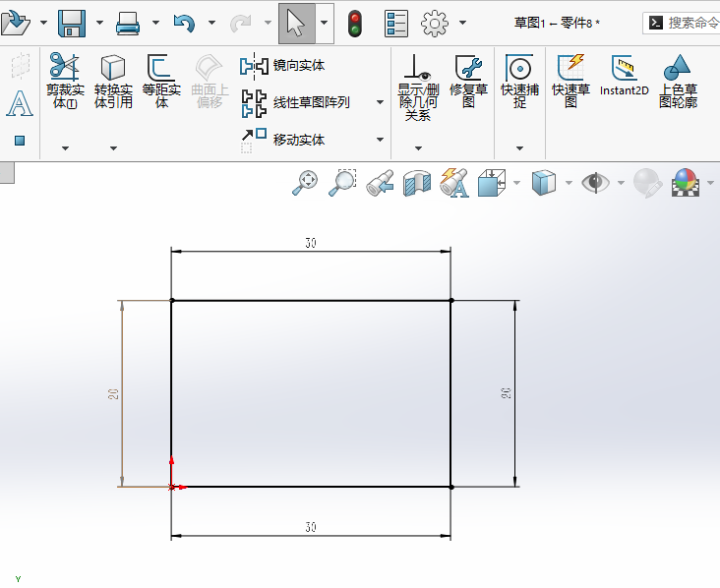Expand the Display Style cube dropdown arrow

point(567,183)
